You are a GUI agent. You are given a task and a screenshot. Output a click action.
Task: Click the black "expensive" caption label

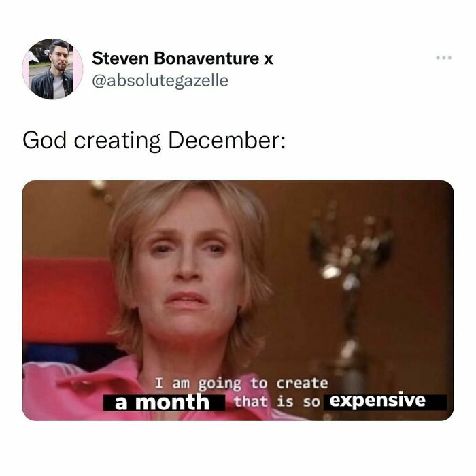tap(386, 402)
